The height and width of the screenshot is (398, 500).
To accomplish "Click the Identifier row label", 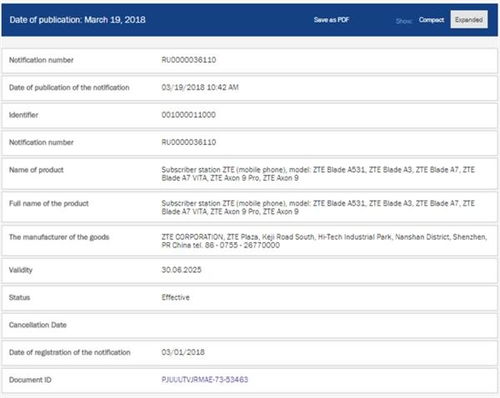I will [23, 115].
